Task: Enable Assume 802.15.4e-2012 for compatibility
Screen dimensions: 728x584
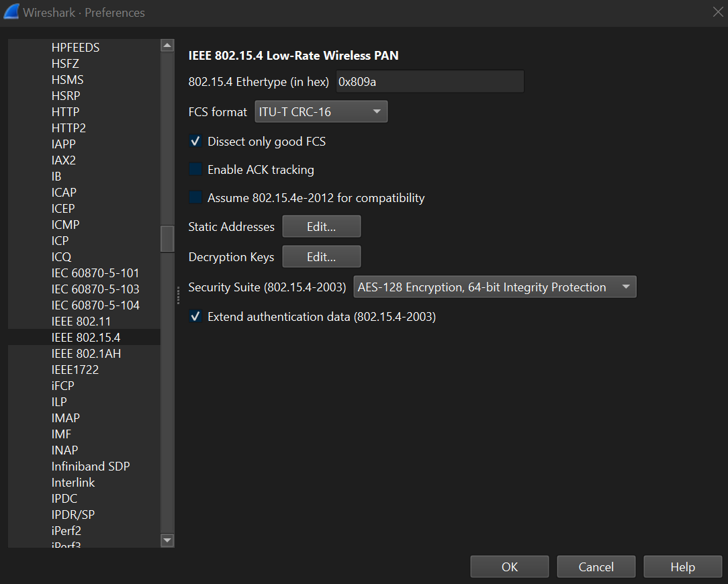Action: point(195,197)
